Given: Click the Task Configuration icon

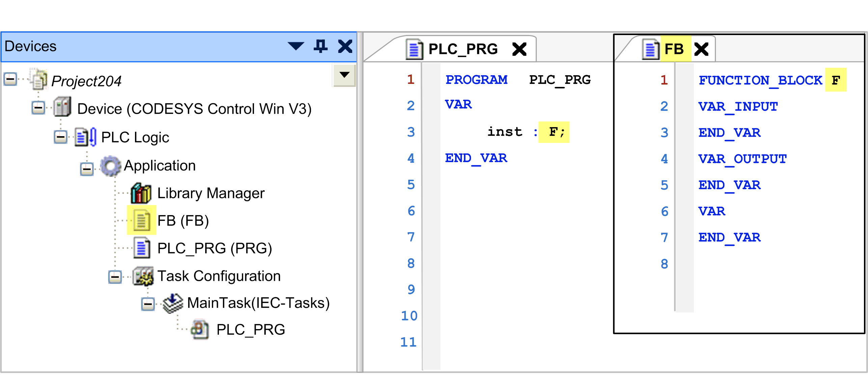Looking at the screenshot, I should tap(143, 276).
